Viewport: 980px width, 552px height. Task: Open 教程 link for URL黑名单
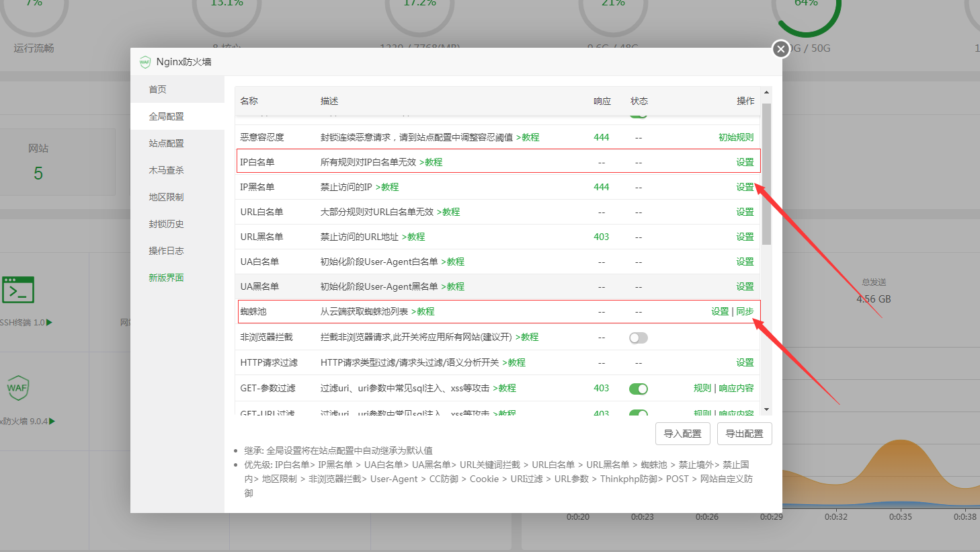(413, 237)
